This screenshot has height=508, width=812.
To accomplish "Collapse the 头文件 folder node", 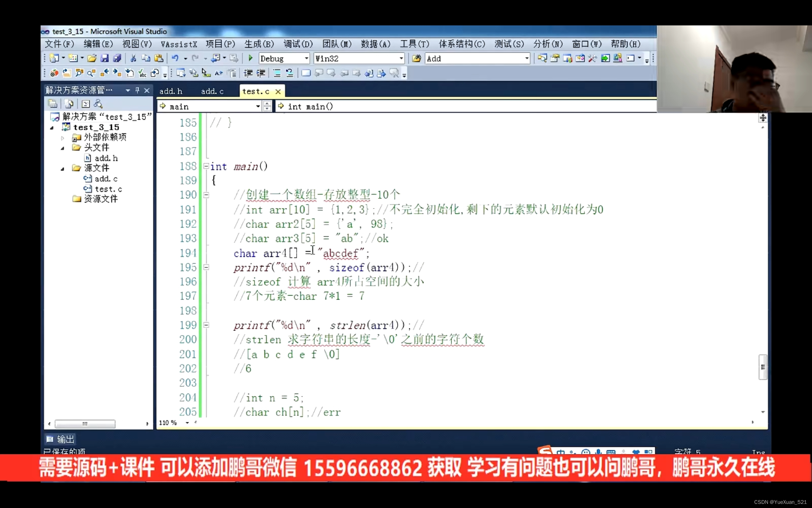I will coord(62,148).
